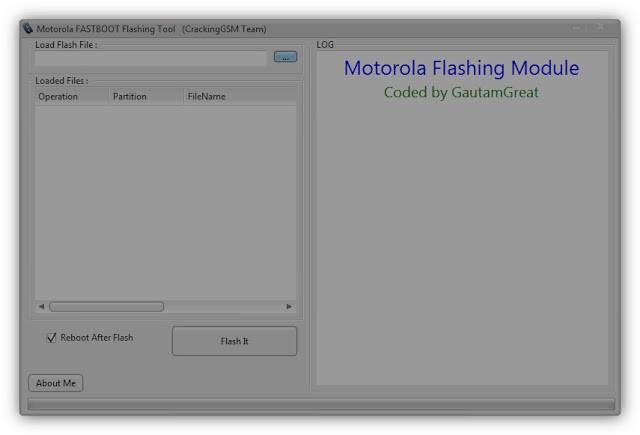640x435 pixels.
Task: Sort by the Partition column header
Action: (146, 97)
